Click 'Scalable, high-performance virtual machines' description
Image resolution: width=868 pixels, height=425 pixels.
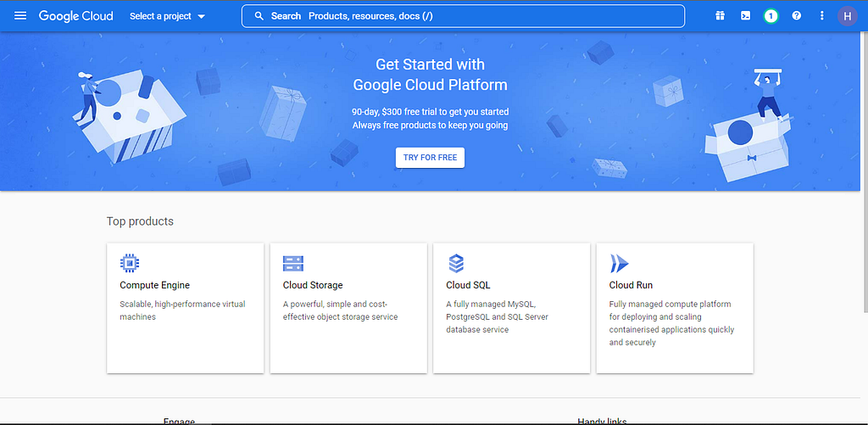(182, 310)
